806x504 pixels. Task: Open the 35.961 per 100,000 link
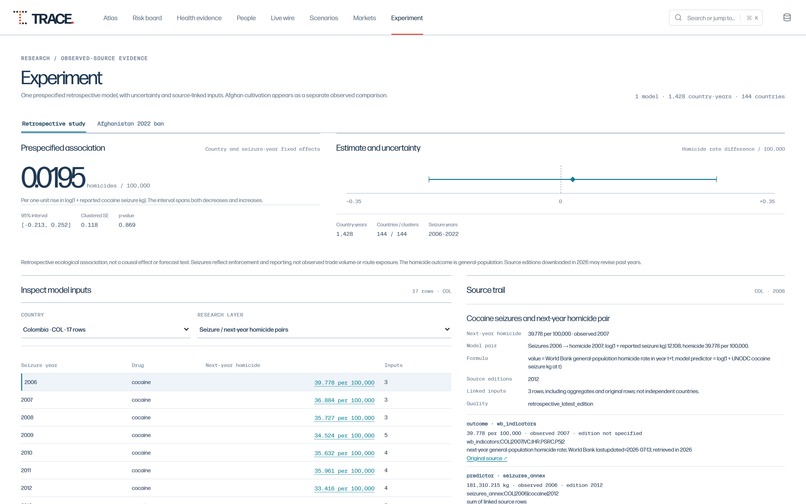coord(344,471)
